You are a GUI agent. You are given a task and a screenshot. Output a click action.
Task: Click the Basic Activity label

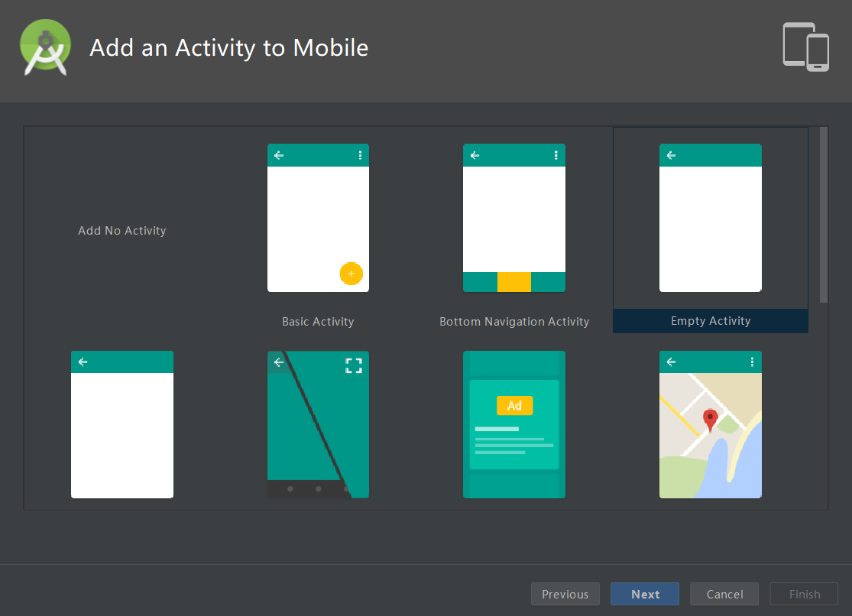pyautogui.click(x=318, y=321)
